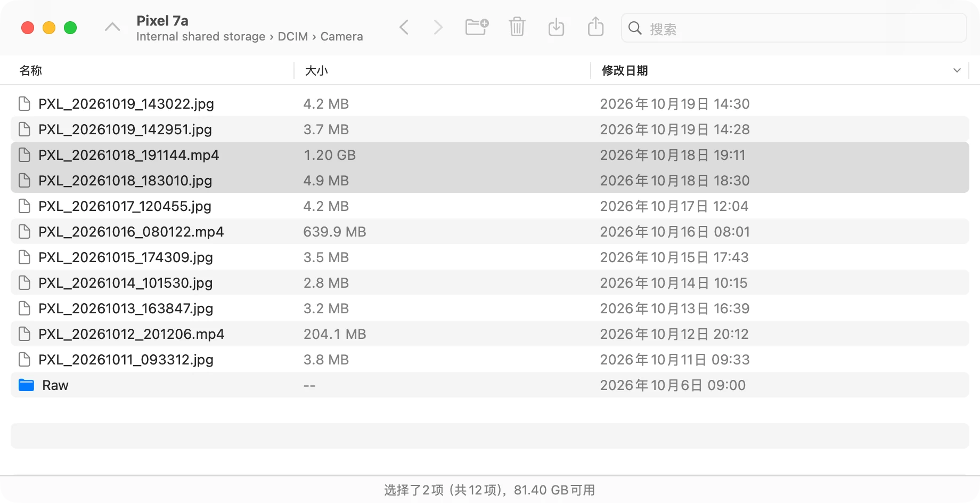The width and height of the screenshot is (980, 503).
Task: Click file icon of PXL_20261016_080122.mp4
Action: coord(24,231)
